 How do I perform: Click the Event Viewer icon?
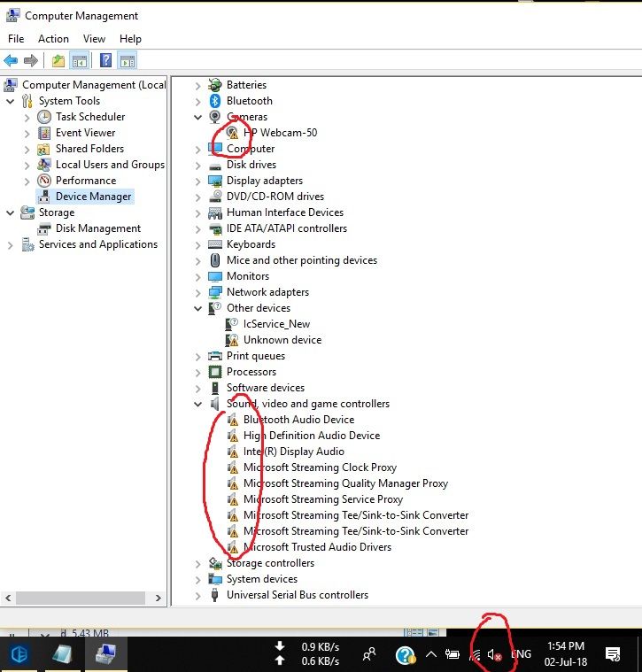pos(44,133)
